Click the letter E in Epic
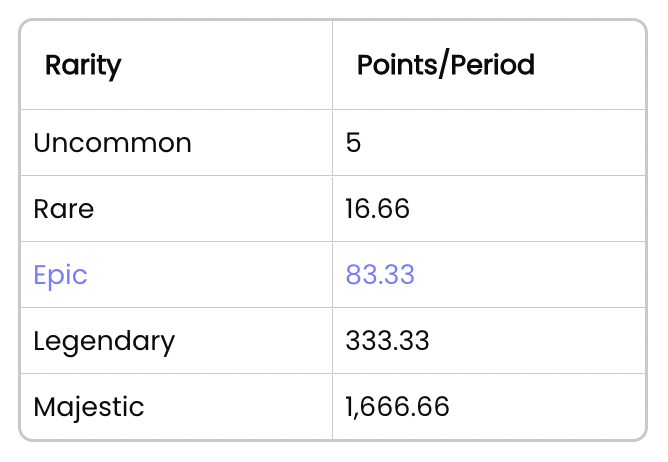Viewport: 668px width, 462px height. [40, 274]
